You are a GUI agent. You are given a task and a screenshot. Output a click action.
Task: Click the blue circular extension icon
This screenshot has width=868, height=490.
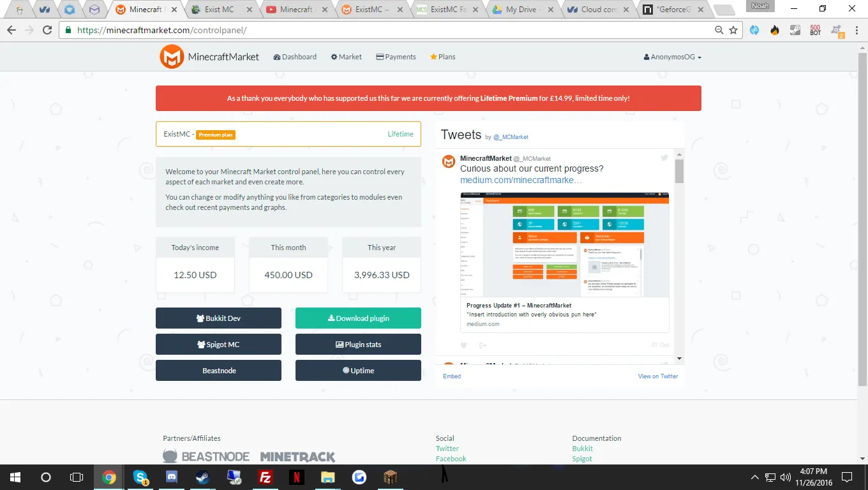pyautogui.click(x=754, y=30)
